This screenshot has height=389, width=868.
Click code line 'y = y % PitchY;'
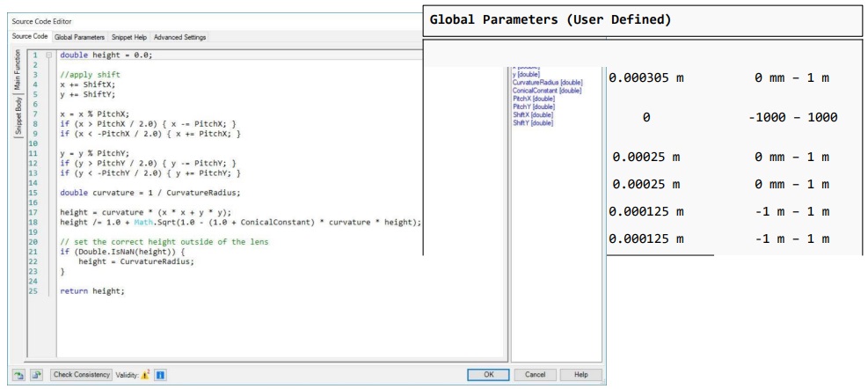(94, 153)
